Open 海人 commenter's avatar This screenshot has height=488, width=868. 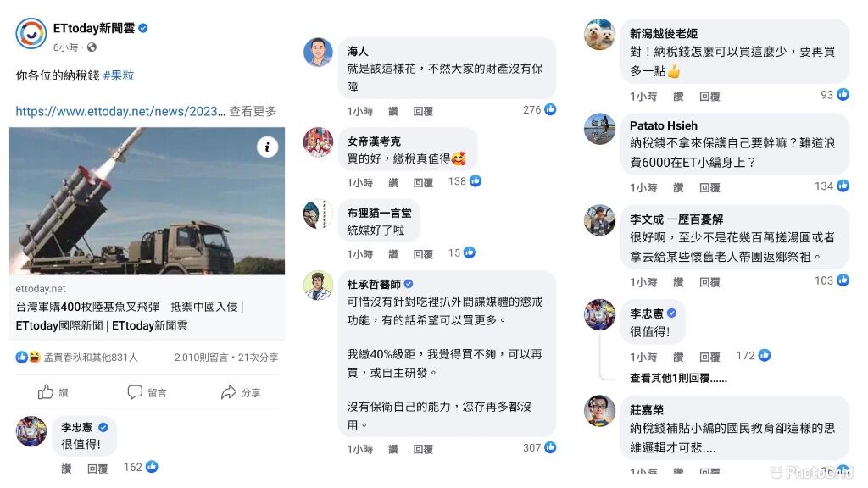click(x=319, y=53)
